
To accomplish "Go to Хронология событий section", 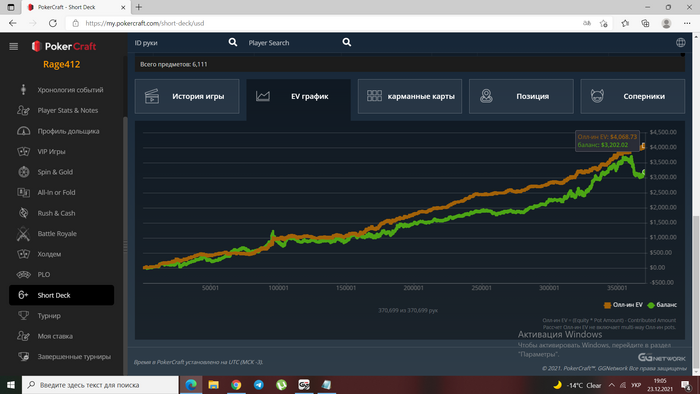I will (70, 90).
